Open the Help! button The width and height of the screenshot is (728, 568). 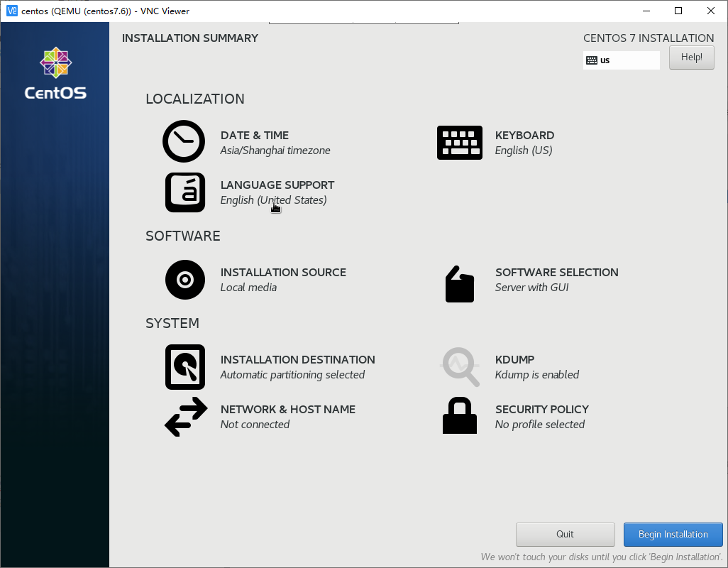(691, 57)
